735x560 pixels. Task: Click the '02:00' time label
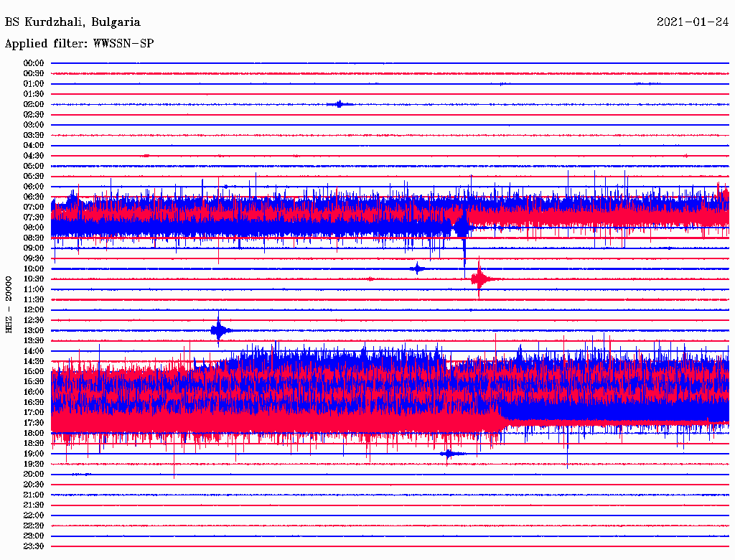(x=34, y=105)
